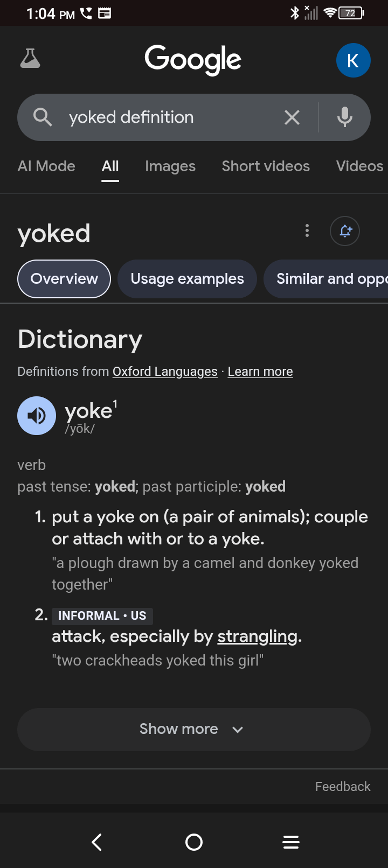Select the Images tab

point(170,166)
